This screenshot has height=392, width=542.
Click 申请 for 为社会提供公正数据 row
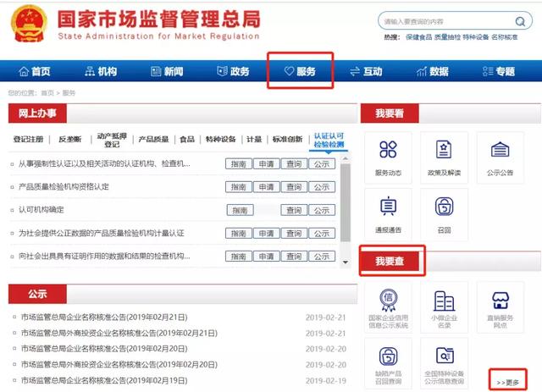click(267, 234)
